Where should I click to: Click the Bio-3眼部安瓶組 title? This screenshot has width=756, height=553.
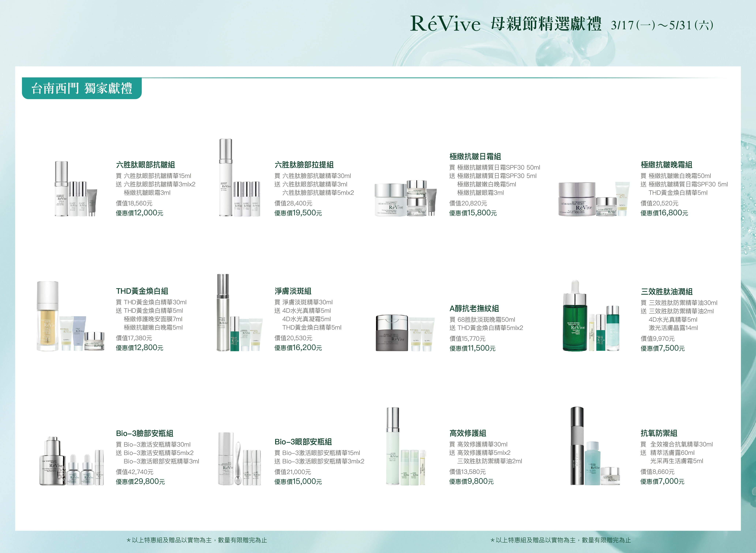point(303,442)
